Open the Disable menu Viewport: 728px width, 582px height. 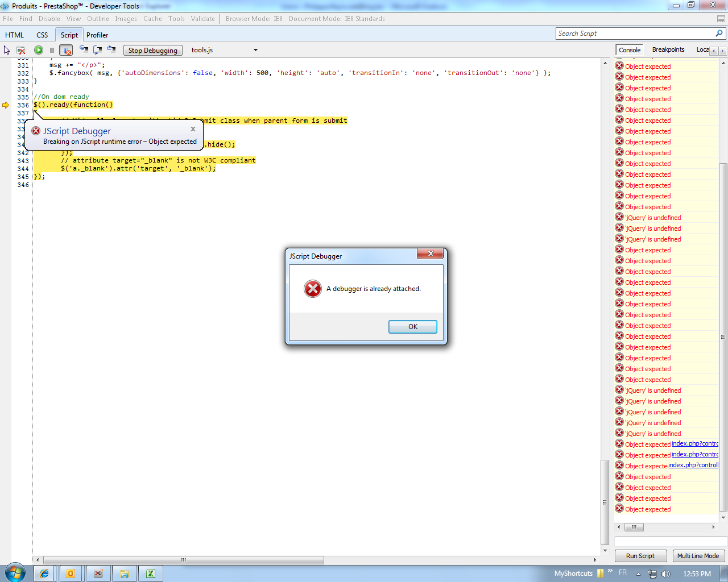[x=49, y=19]
